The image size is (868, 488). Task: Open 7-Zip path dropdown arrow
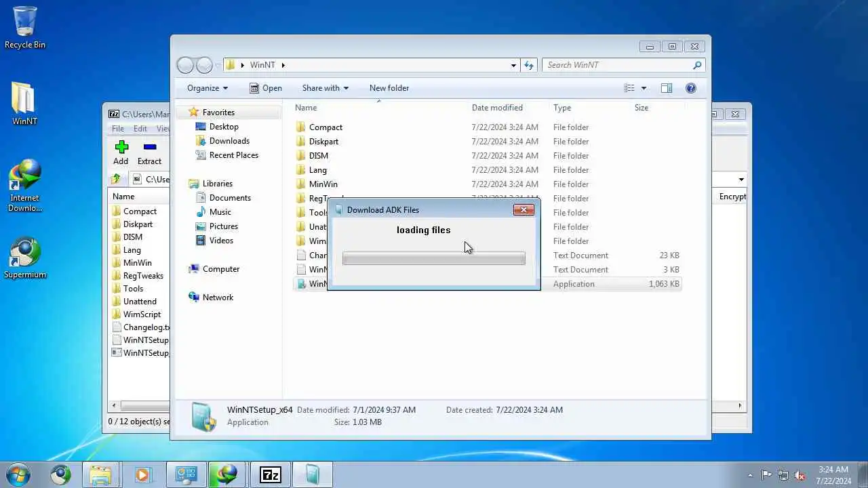(x=741, y=180)
